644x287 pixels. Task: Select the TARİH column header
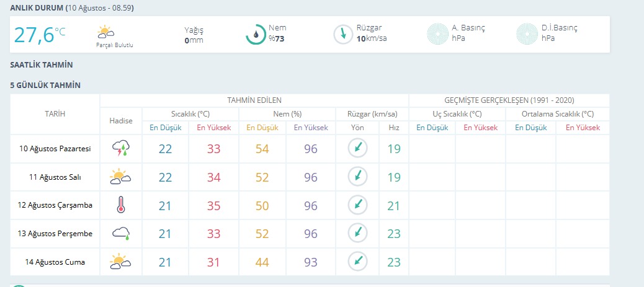coord(55,113)
